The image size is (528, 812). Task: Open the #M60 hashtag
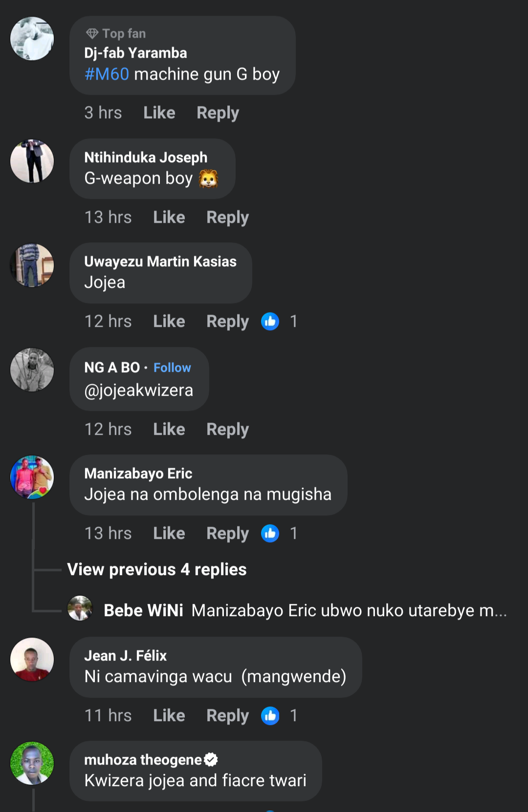107,74
